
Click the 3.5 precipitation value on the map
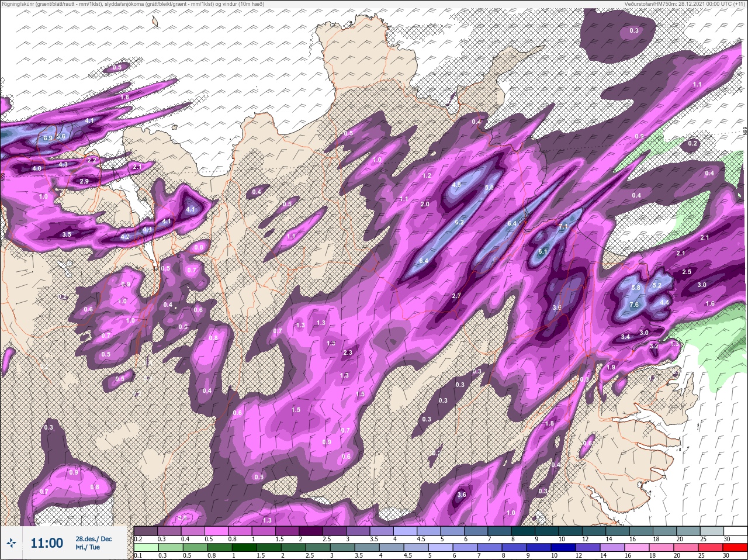tap(67, 234)
